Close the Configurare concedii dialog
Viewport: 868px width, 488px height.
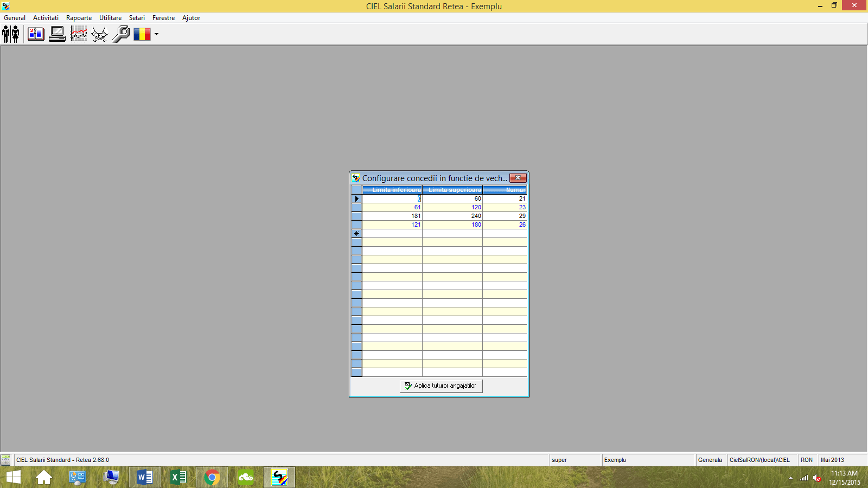(518, 178)
